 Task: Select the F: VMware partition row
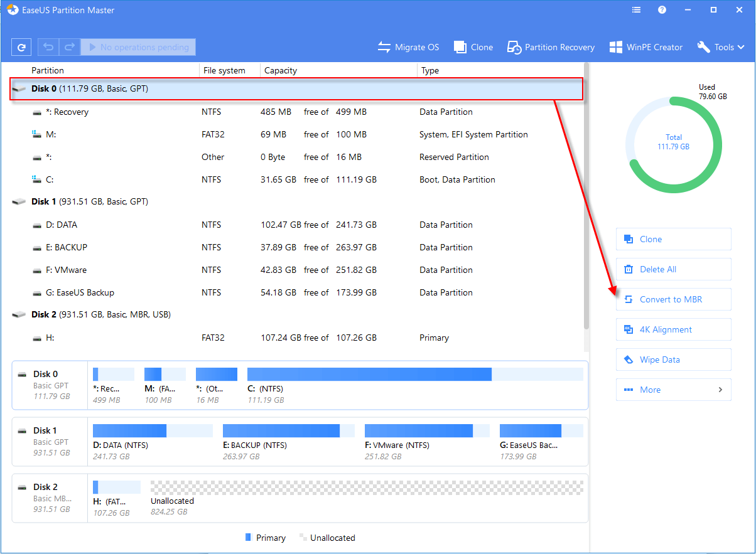tap(296, 270)
